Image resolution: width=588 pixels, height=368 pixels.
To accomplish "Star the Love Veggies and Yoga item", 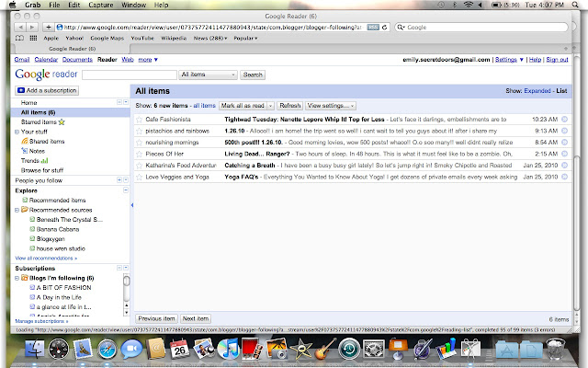I will pyautogui.click(x=139, y=177).
